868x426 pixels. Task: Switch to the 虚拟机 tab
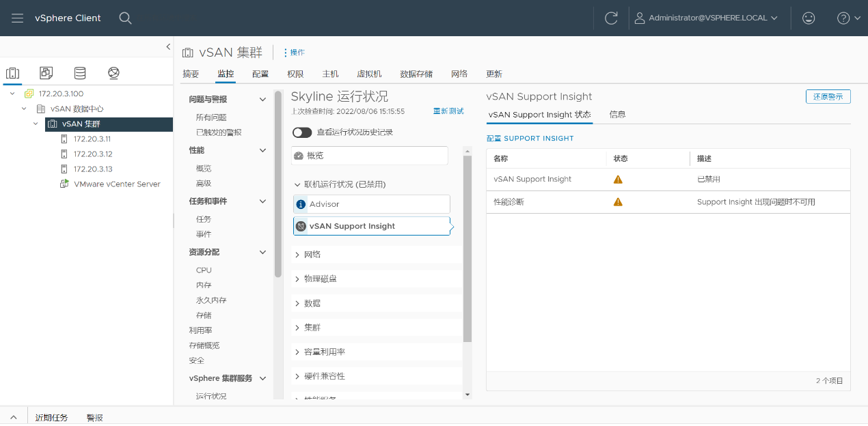coord(369,74)
